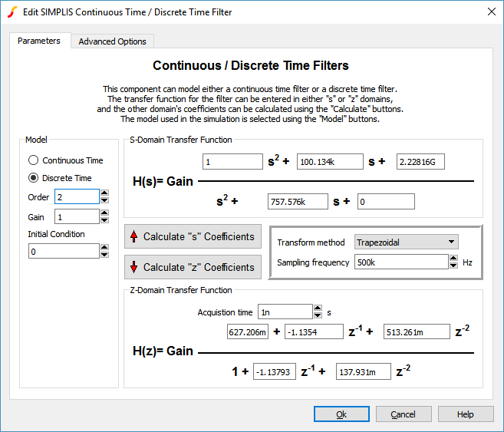
Task: Increase the Order value with up arrow
Action: pyautogui.click(x=104, y=192)
